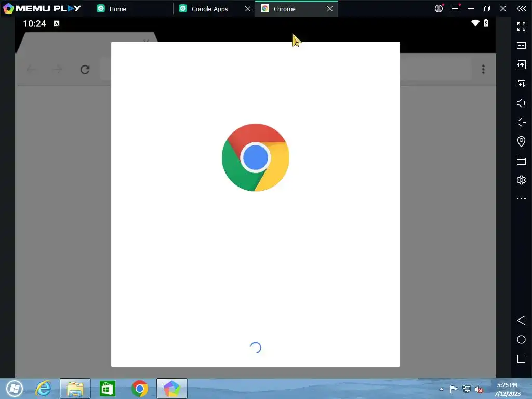Screen dimensions: 532x399
Task: Click the MEMU PLAY logo
Action: tap(42, 8)
